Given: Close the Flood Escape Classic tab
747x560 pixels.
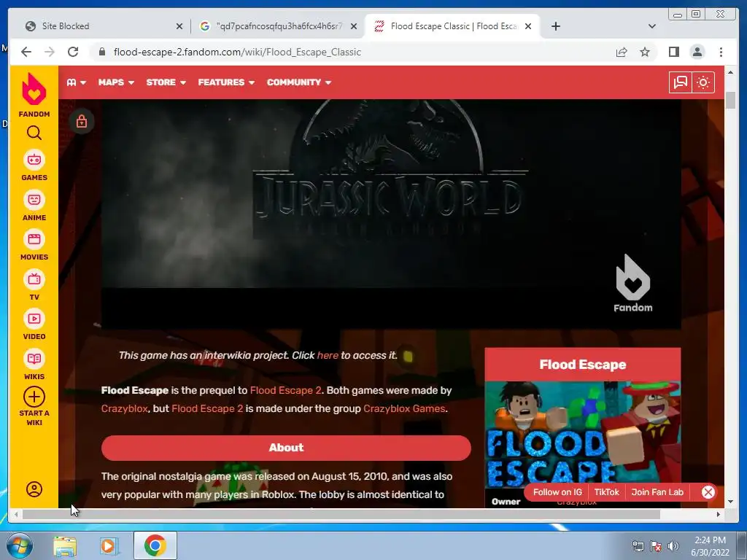Looking at the screenshot, I should 528,26.
